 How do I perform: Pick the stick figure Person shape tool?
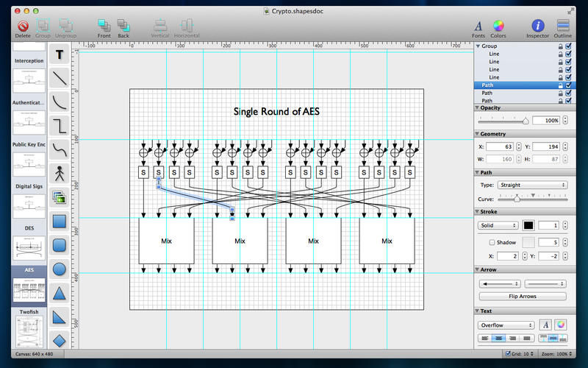tap(60, 173)
